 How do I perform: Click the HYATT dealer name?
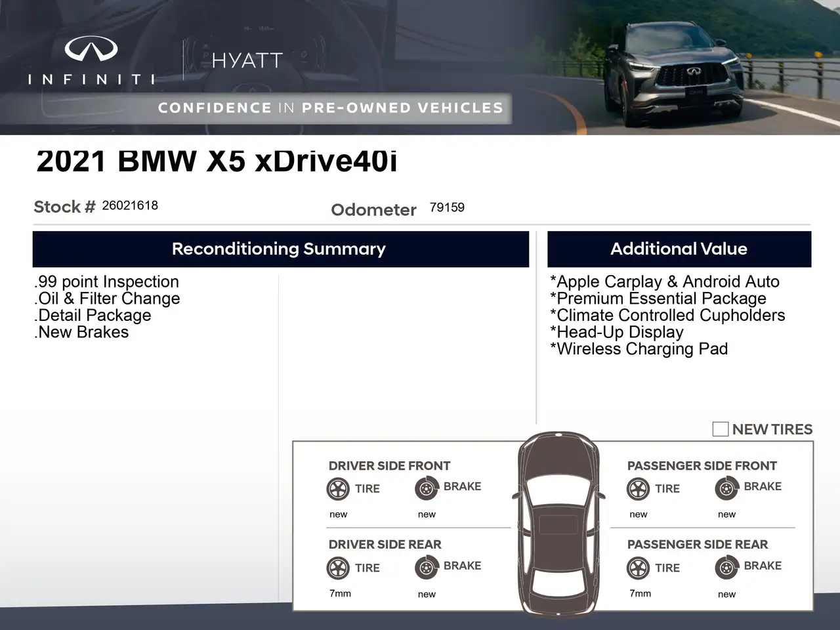point(247,60)
